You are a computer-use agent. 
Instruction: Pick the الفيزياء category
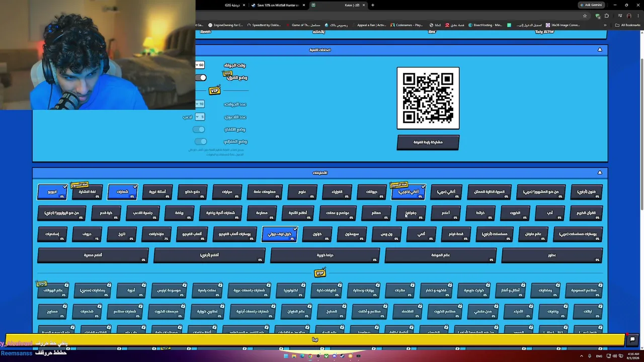coord(337,192)
